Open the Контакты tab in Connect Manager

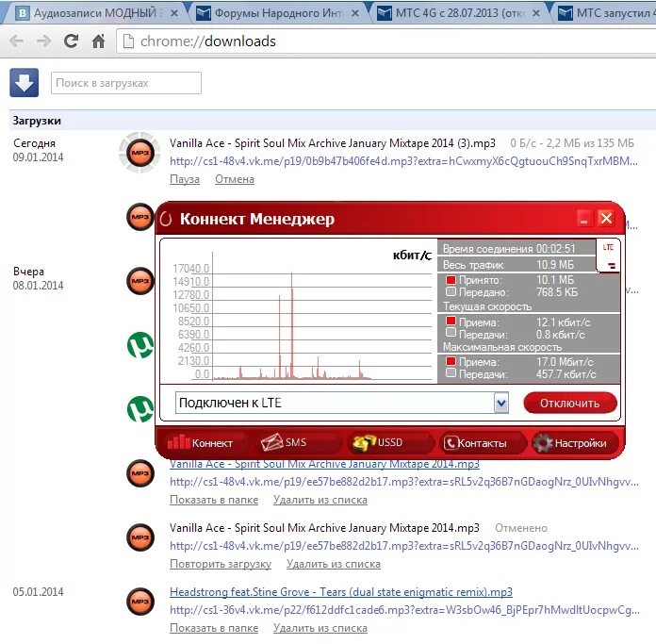click(482, 443)
